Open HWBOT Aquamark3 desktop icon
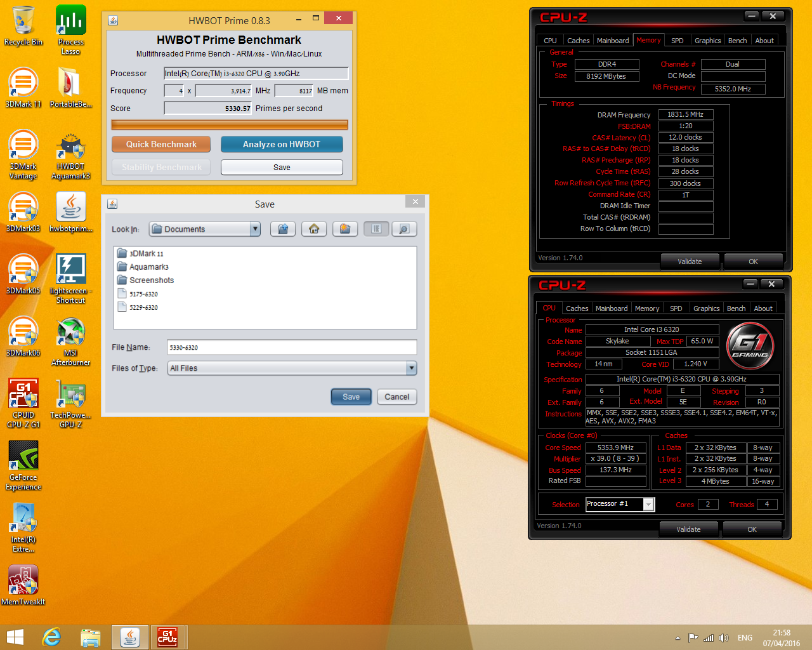The image size is (812, 650). [71, 155]
